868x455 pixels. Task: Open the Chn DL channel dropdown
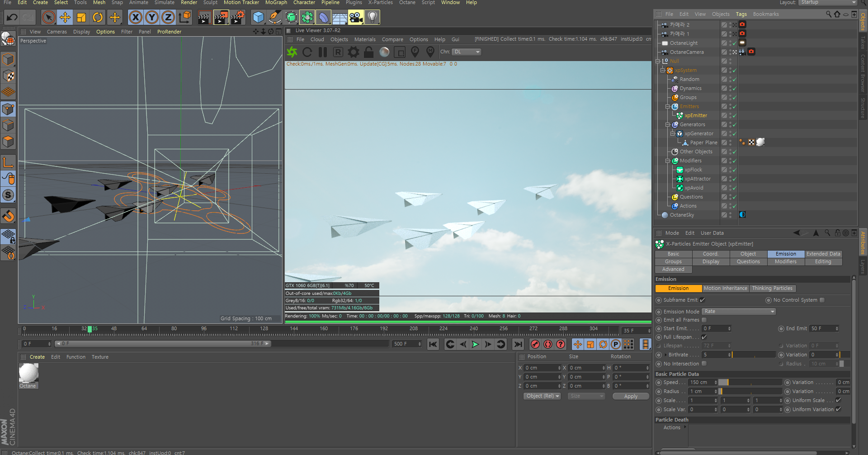(x=467, y=52)
